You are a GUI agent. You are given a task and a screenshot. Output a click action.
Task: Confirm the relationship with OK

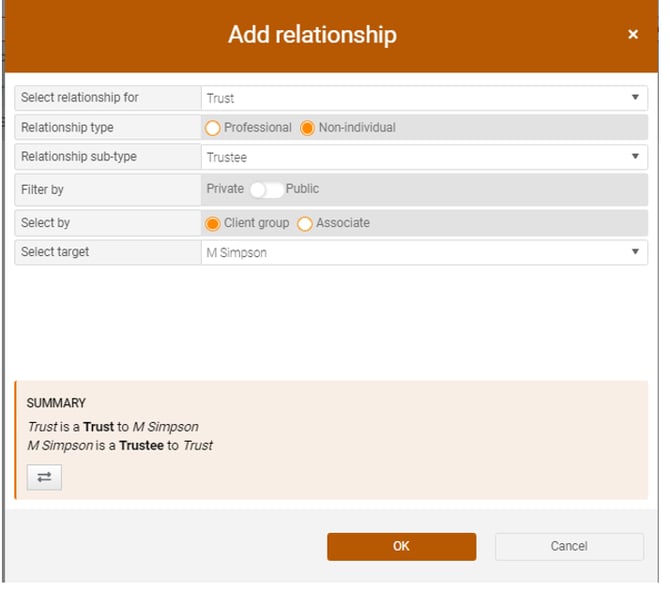(x=401, y=546)
